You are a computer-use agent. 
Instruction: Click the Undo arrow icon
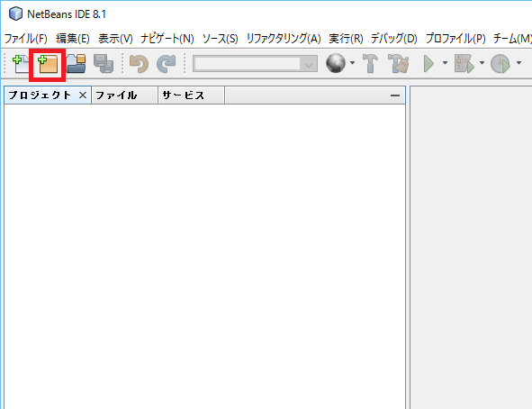[x=140, y=64]
